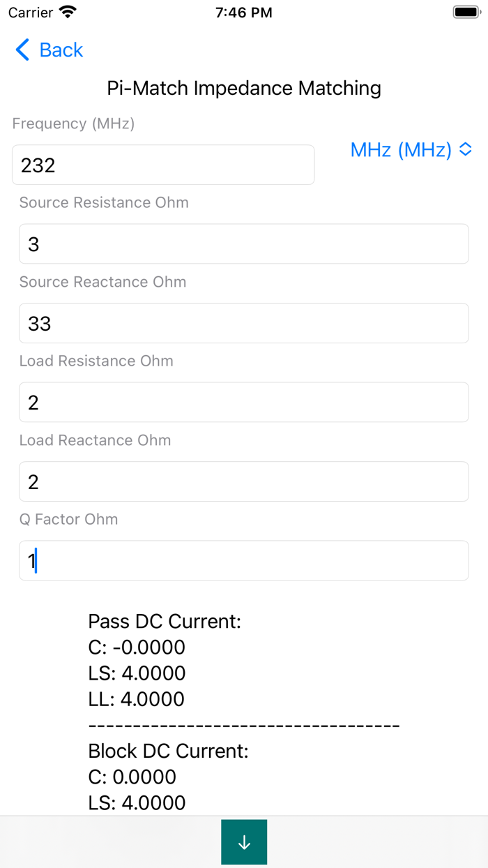Tap the Block DC Current results text

169,751
